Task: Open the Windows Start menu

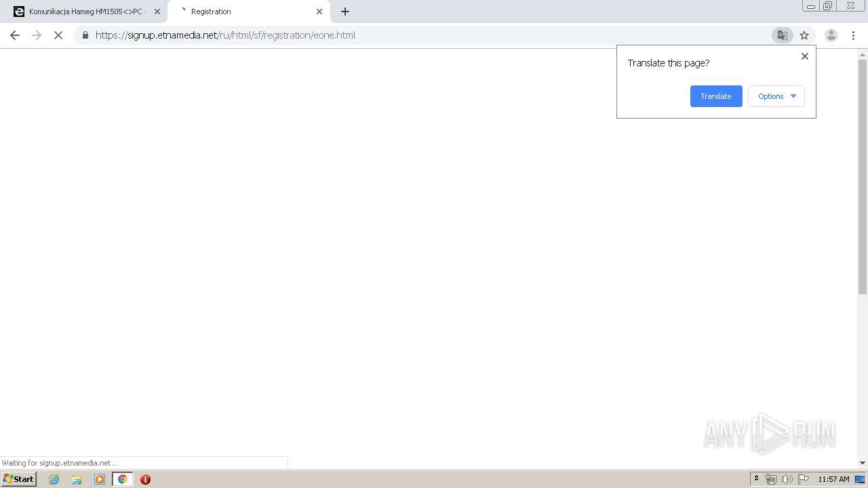Action: tap(18, 479)
